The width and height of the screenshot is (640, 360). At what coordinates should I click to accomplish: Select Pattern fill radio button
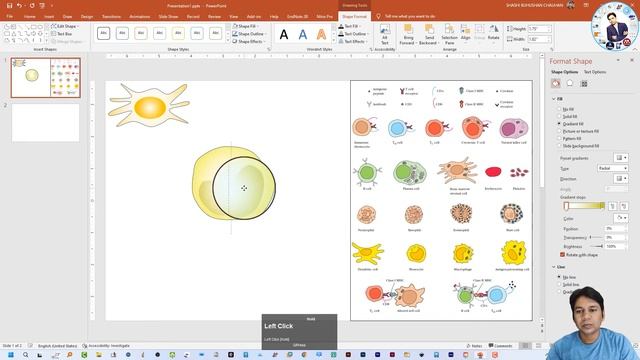(x=560, y=138)
